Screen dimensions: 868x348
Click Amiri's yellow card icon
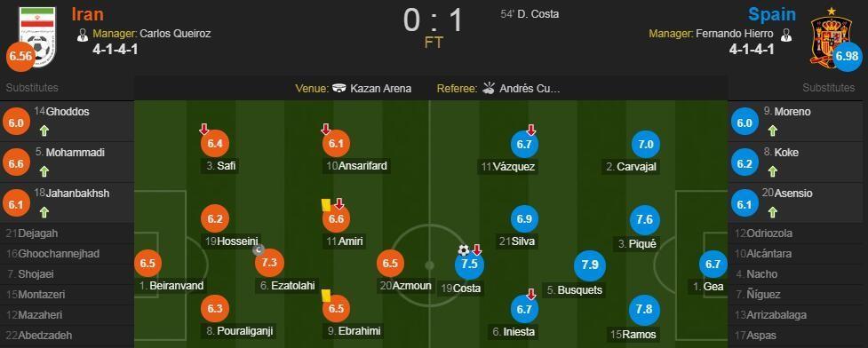pyautogui.click(x=325, y=205)
